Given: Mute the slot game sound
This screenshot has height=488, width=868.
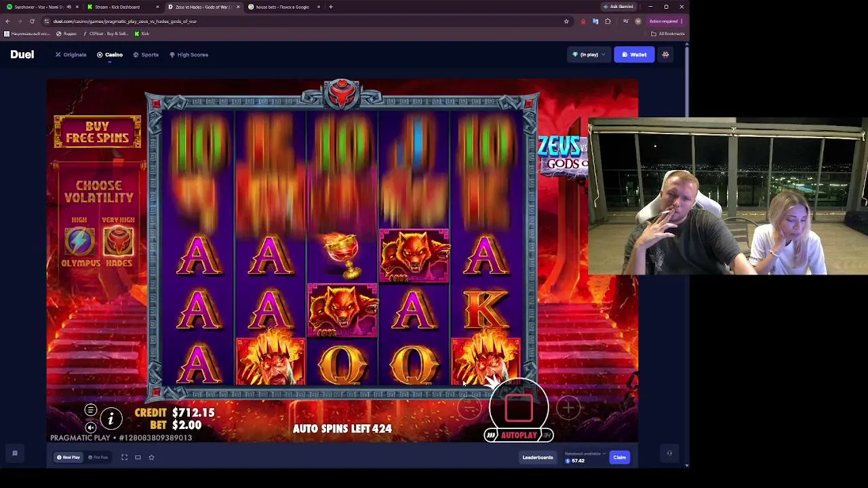Looking at the screenshot, I should [90, 427].
